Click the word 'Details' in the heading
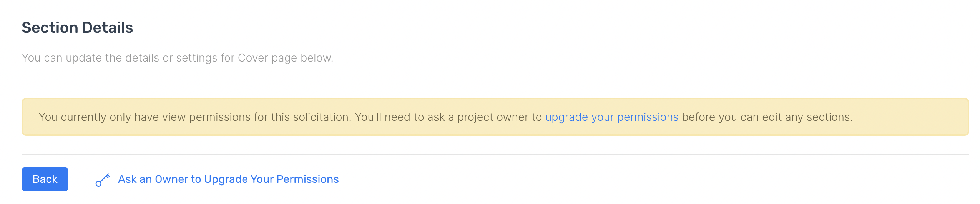Image resolution: width=980 pixels, height=204 pixels. click(x=108, y=28)
